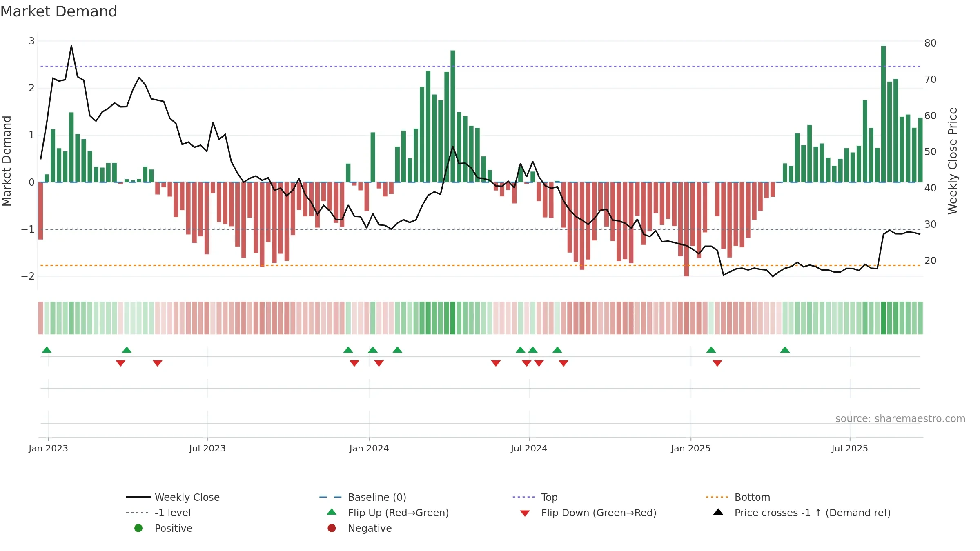The width and height of the screenshot is (980, 551).
Task: Click the −2 tick on the demand axis
Action: coord(28,276)
